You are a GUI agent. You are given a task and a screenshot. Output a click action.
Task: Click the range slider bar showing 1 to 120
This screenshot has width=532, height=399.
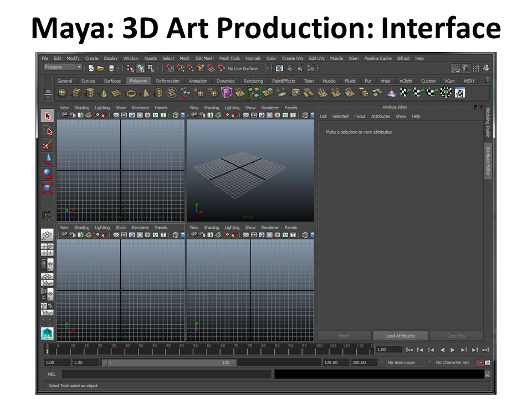(170, 362)
